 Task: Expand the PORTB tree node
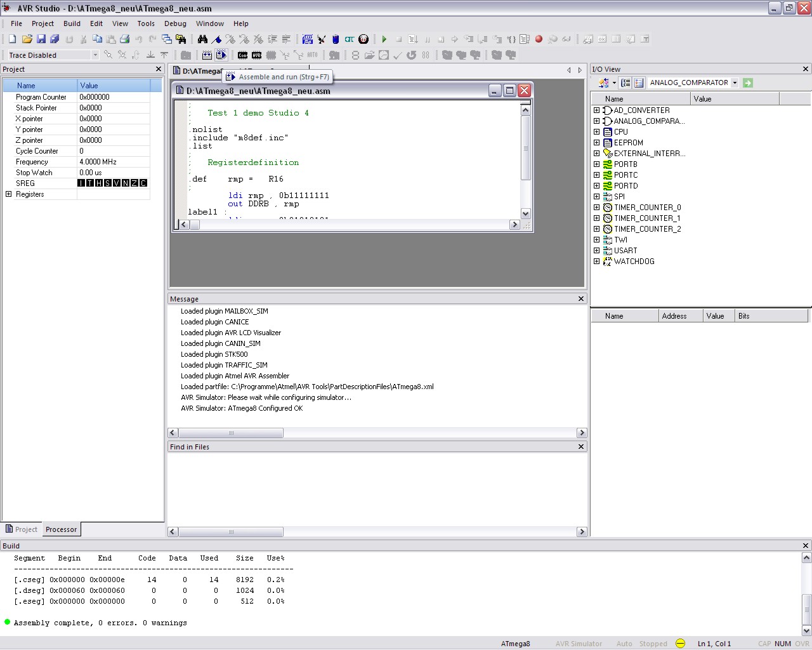tap(596, 164)
